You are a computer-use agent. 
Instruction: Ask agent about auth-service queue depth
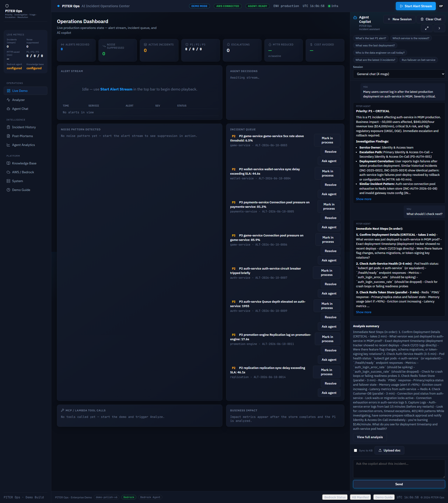click(329, 327)
